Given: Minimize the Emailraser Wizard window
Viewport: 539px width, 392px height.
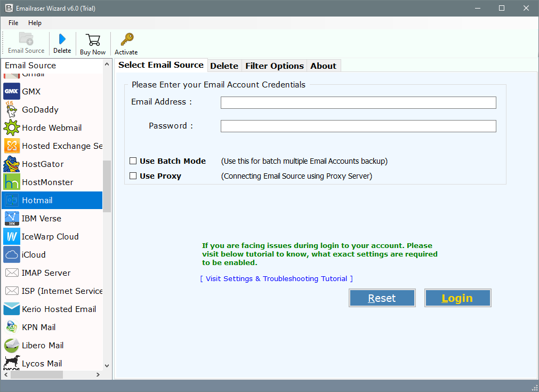Looking at the screenshot, I should (x=478, y=8).
